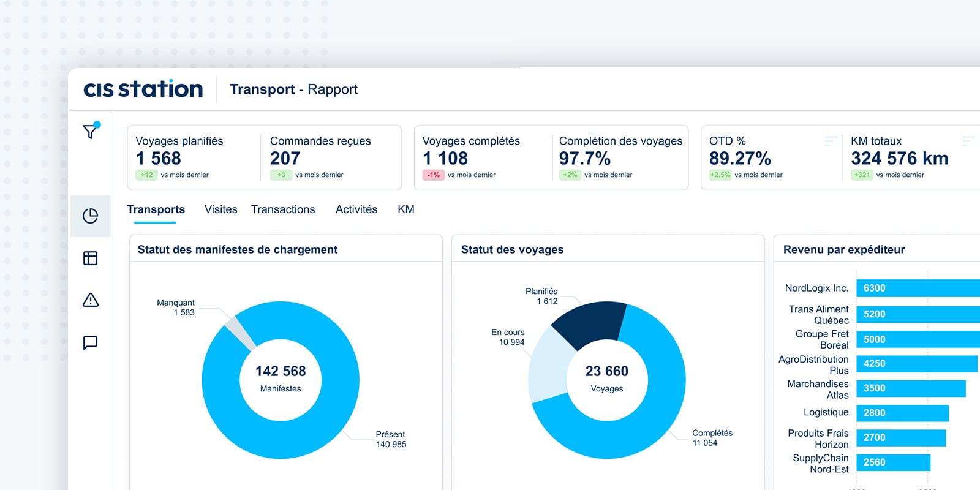
Task: Click the CIS Station logo
Action: pyautogui.click(x=143, y=89)
